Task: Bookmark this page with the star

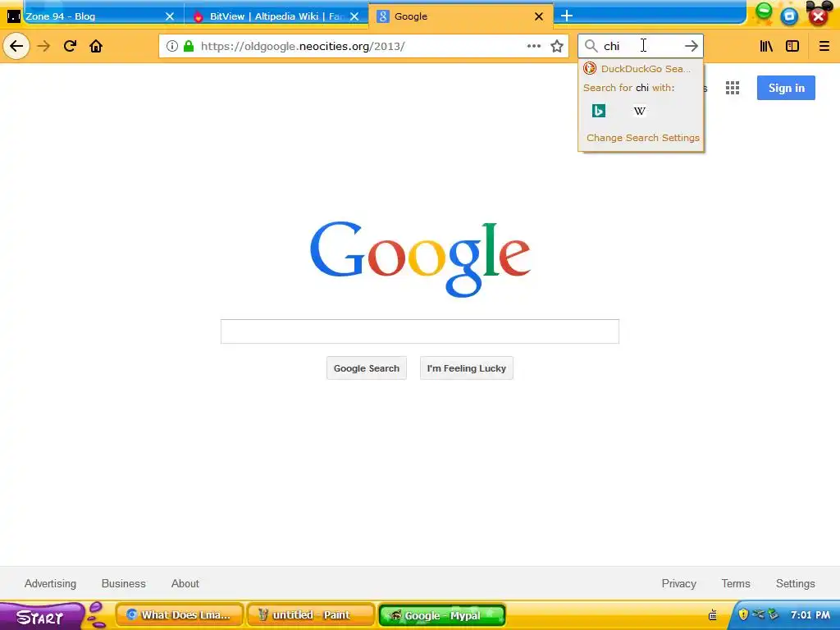Action: [x=557, y=46]
